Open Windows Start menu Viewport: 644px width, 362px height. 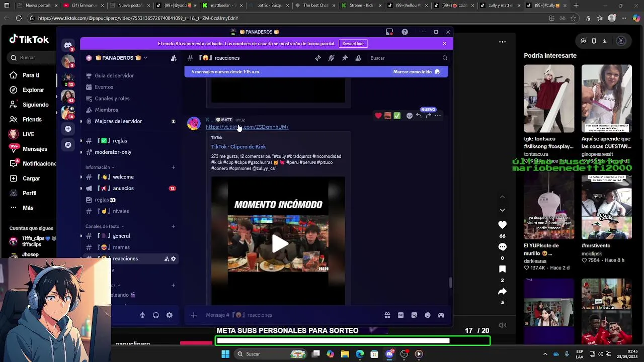pyautogui.click(x=225, y=354)
